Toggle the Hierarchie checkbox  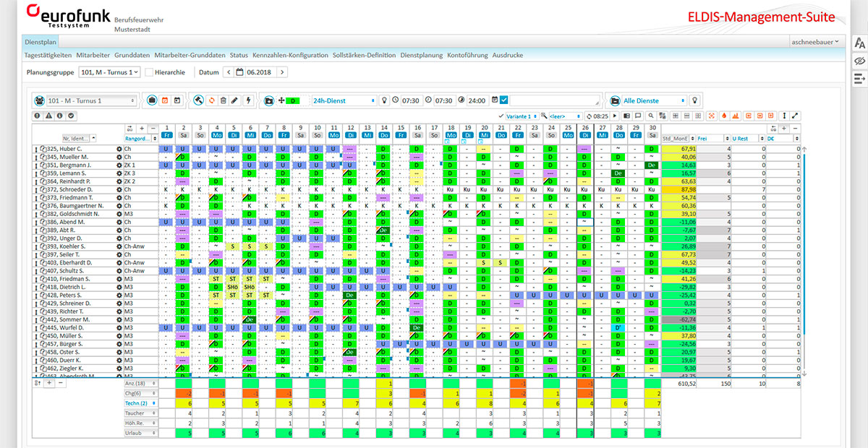(149, 72)
